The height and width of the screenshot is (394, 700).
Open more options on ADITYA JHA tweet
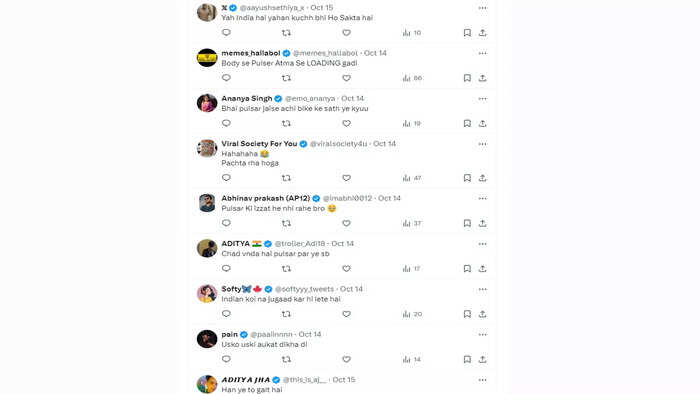483,380
